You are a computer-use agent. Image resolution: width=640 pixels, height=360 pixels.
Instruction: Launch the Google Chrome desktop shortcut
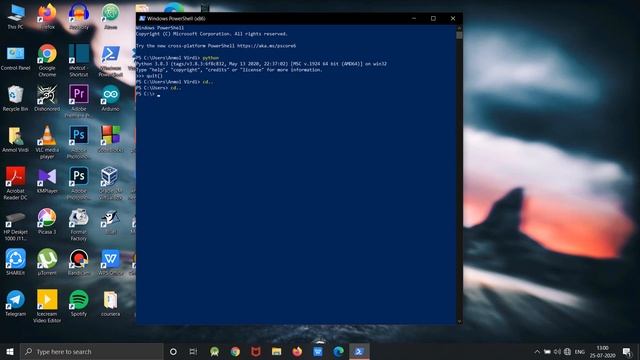click(x=47, y=60)
